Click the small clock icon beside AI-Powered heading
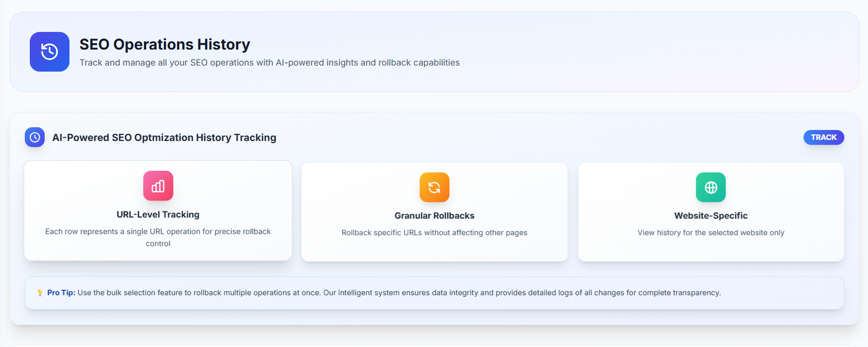Screen dimensions: 868x347 35,137
